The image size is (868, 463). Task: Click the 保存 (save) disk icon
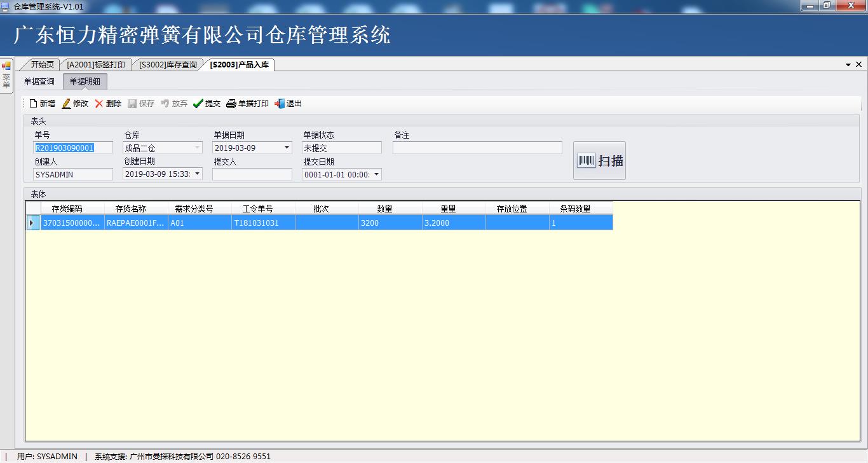[132, 104]
